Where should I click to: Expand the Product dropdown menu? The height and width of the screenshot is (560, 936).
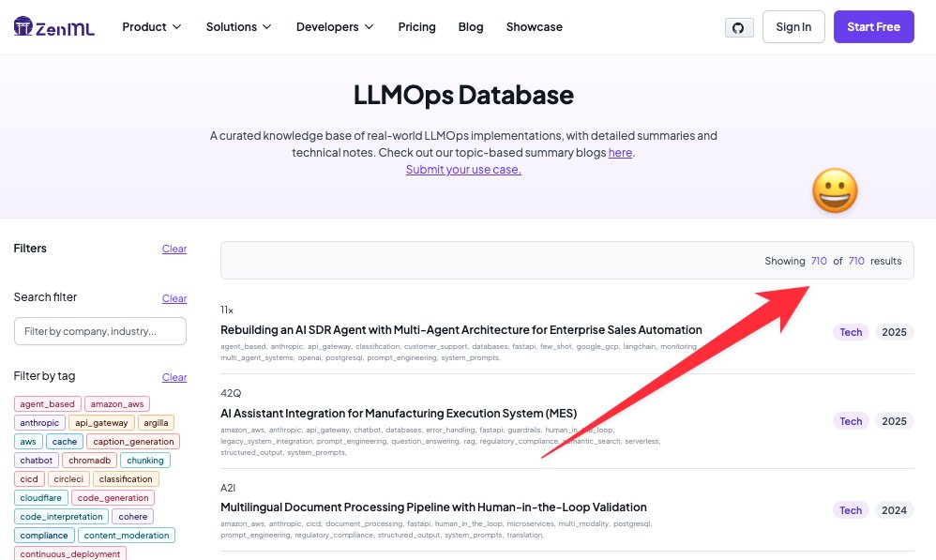(152, 27)
